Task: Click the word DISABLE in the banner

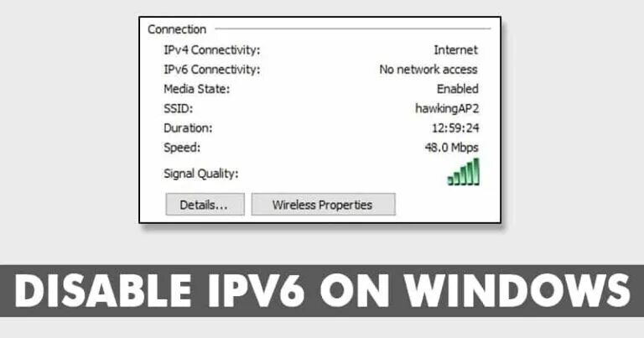Action: tap(103, 291)
